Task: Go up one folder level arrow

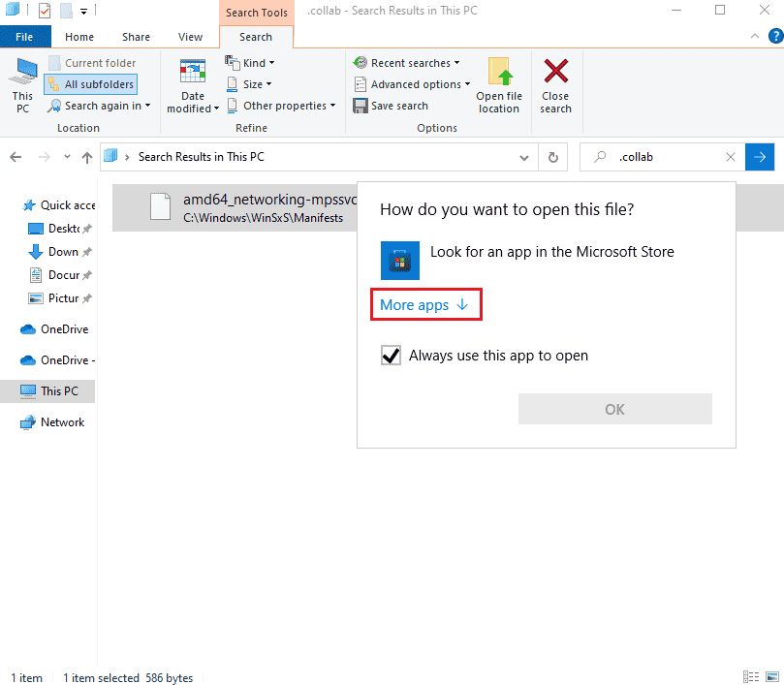Action: point(87,158)
